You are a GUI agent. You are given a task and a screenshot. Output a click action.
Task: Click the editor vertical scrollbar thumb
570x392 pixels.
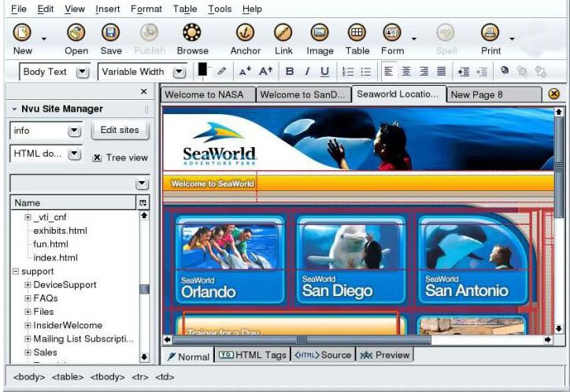pyautogui.click(x=559, y=166)
